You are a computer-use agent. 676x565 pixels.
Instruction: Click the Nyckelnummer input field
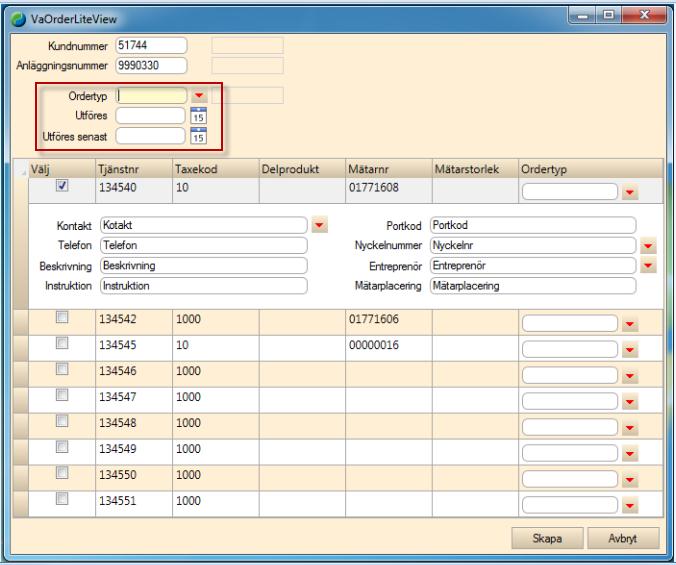click(x=533, y=245)
